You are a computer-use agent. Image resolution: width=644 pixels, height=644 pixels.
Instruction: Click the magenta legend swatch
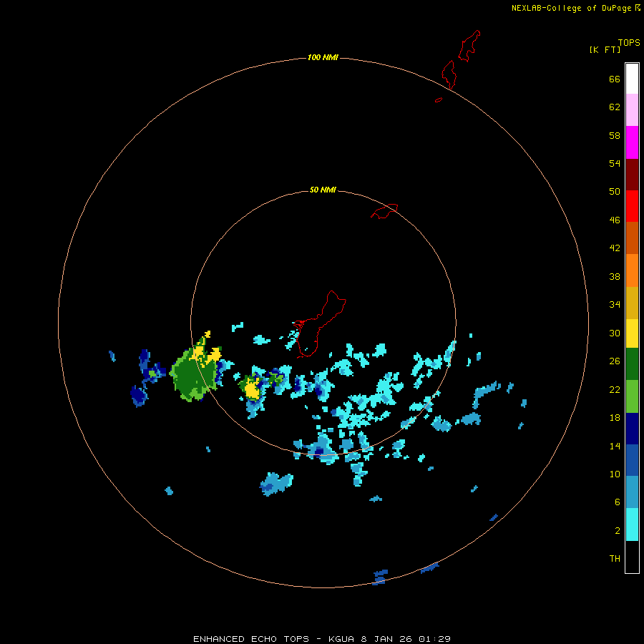632,142
